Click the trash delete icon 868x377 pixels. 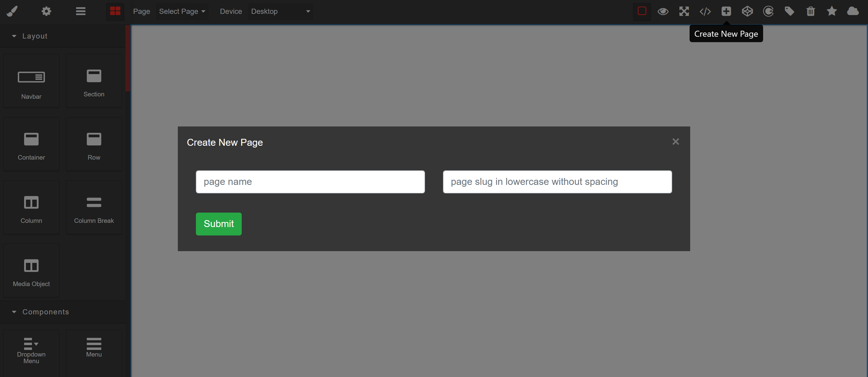coord(810,11)
